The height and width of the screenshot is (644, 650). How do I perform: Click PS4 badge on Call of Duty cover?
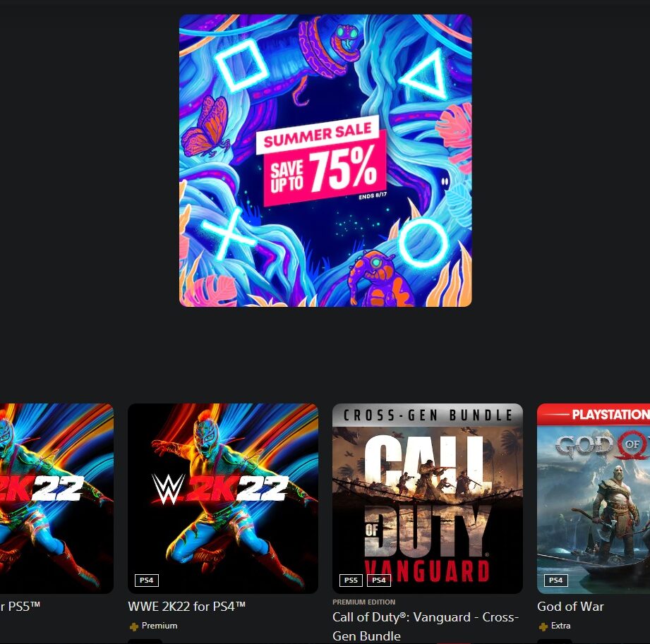[379, 581]
